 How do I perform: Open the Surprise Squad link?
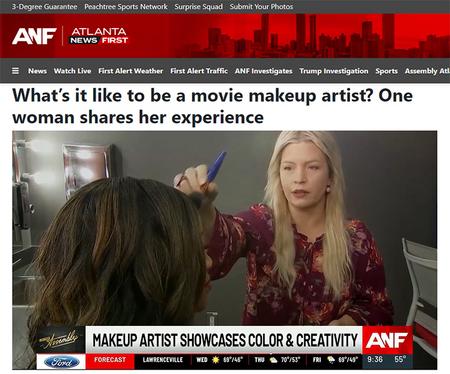tap(199, 7)
